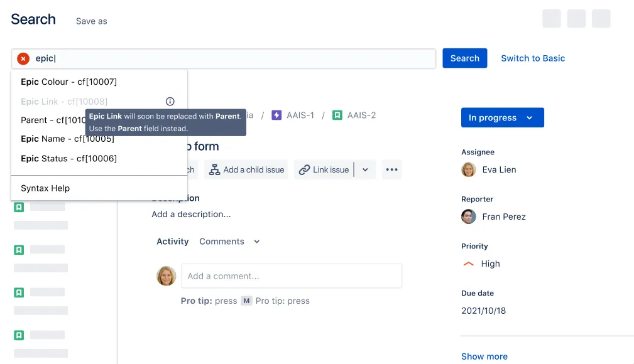Click the Add a comment field

[x=292, y=276]
